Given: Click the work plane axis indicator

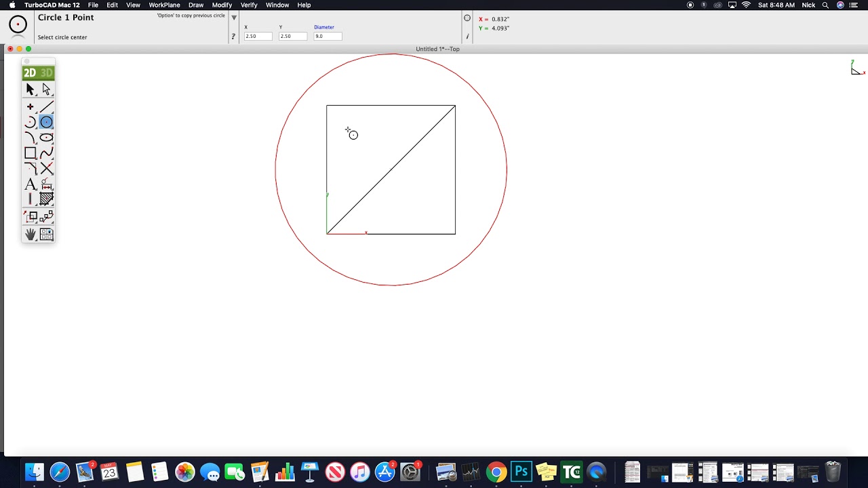Looking at the screenshot, I should click(x=857, y=68).
